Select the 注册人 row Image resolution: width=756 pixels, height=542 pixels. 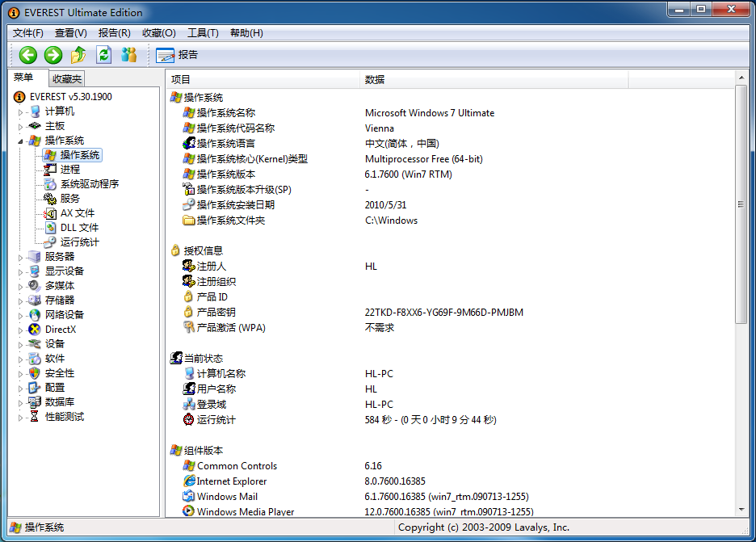point(451,267)
